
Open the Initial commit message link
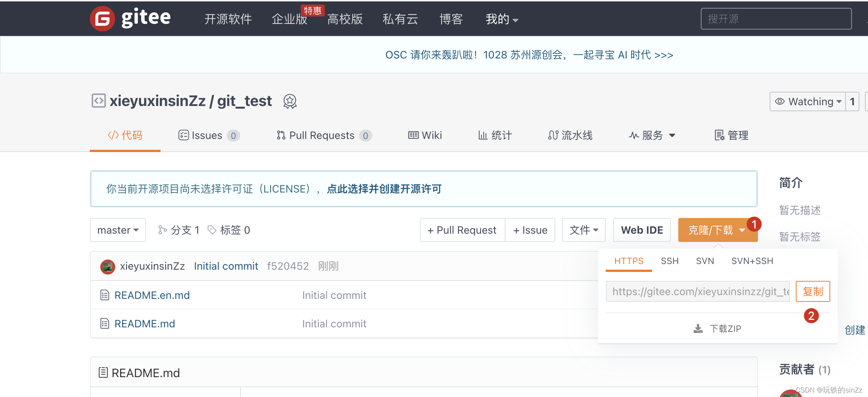coord(226,266)
